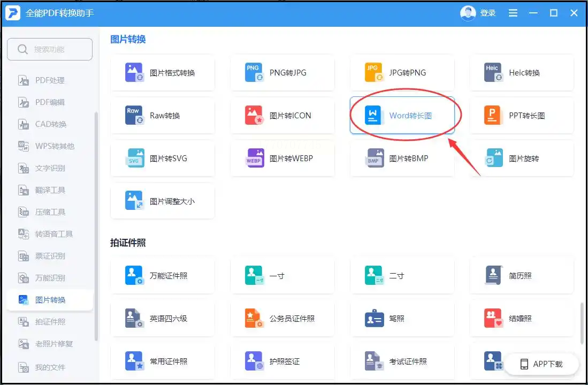The width and height of the screenshot is (588, 385).
Task: Choose the 万能证件照 icon
Action: (x=134, y=275)
